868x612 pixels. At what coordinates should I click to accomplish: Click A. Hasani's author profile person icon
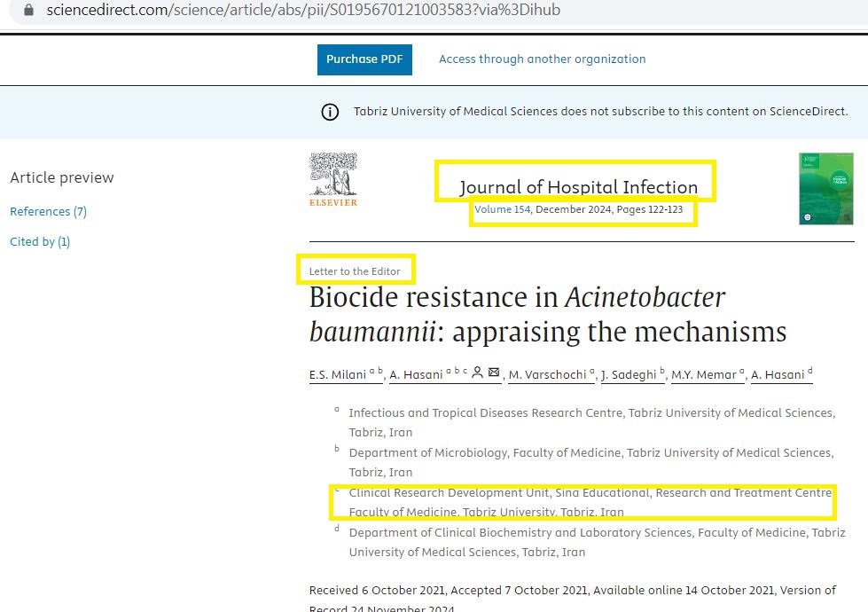pyautogui.click(x=477, y=373)
